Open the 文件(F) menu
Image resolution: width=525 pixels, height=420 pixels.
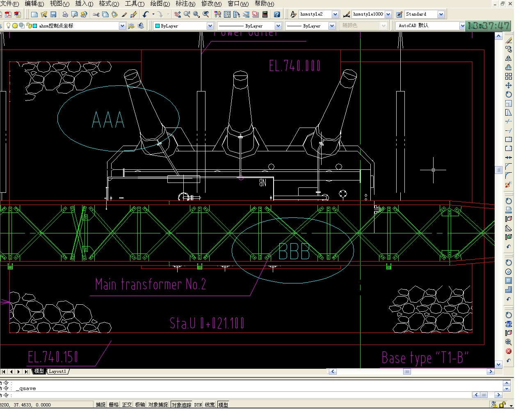(x=9, y=4)
